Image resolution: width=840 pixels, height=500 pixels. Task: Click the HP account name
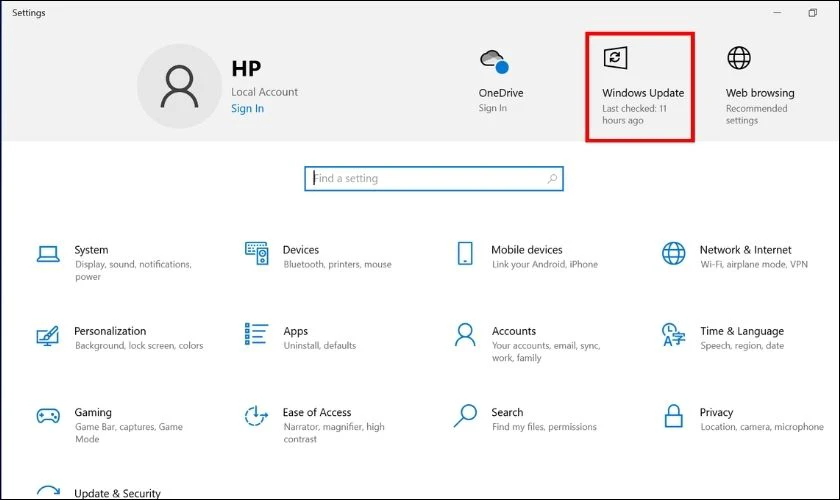click(x=246, y=69)
